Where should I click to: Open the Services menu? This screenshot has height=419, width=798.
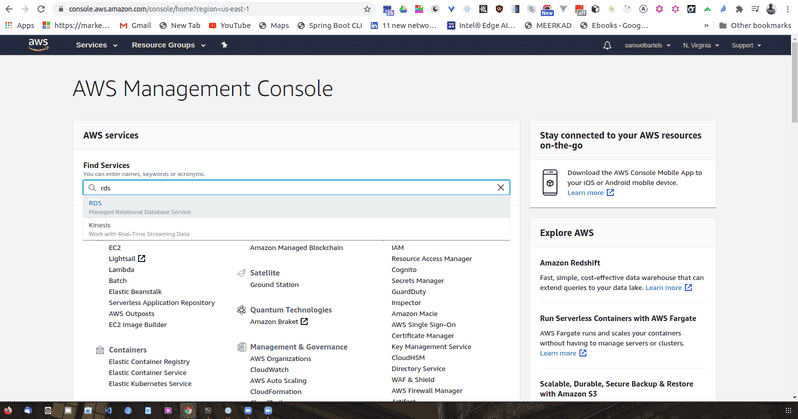tap(96, 45)
